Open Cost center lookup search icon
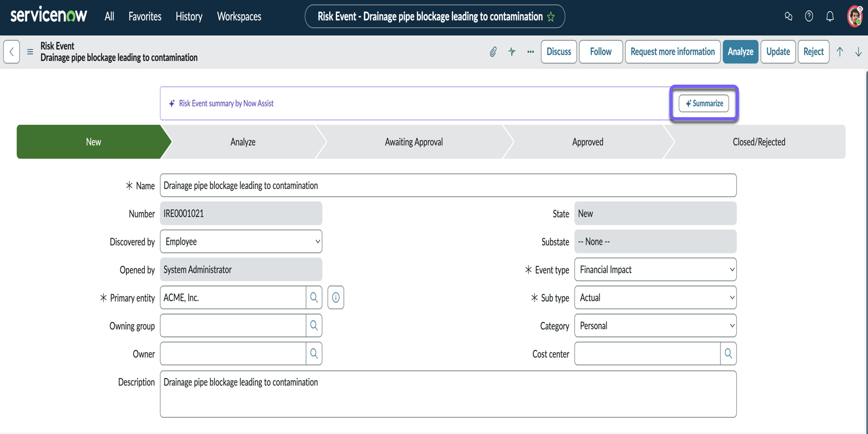Image resolution: width=868 pixels, height=434 pixels. click(729, 354)
